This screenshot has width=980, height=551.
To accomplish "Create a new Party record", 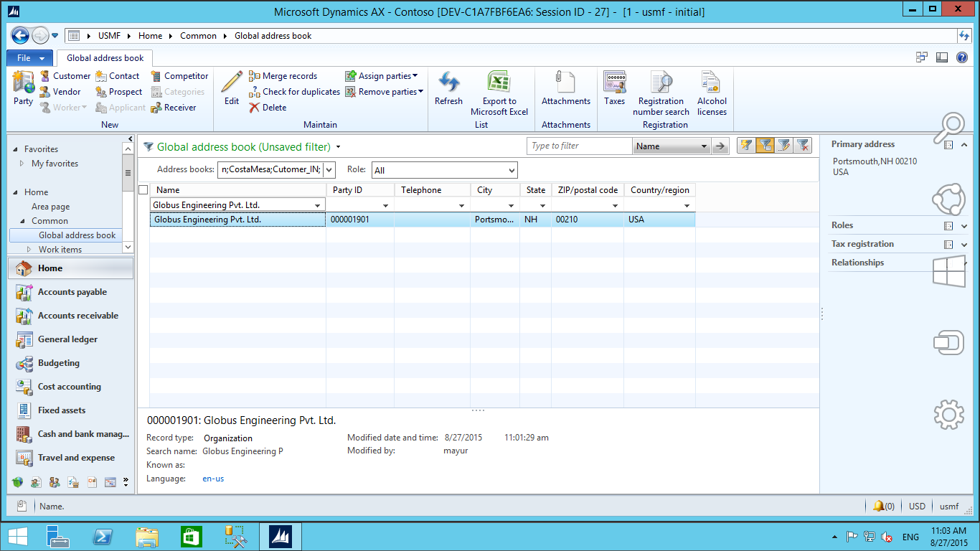I will click(x=23, y=88).
